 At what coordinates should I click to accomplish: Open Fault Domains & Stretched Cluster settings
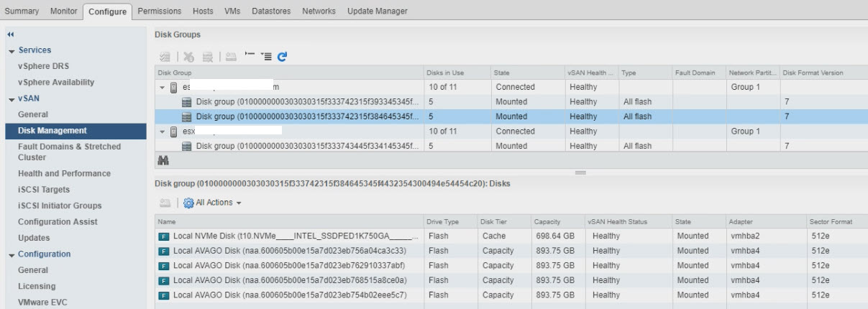(69, 152)
